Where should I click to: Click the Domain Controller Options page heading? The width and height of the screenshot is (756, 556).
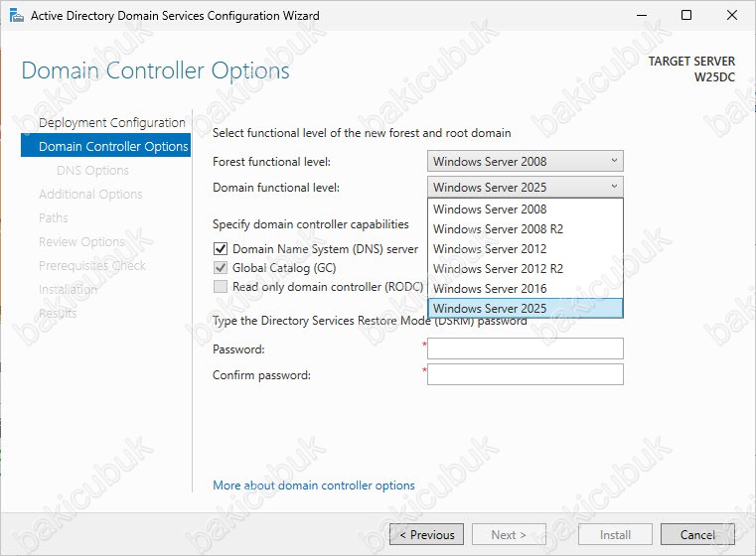(155, 70)
